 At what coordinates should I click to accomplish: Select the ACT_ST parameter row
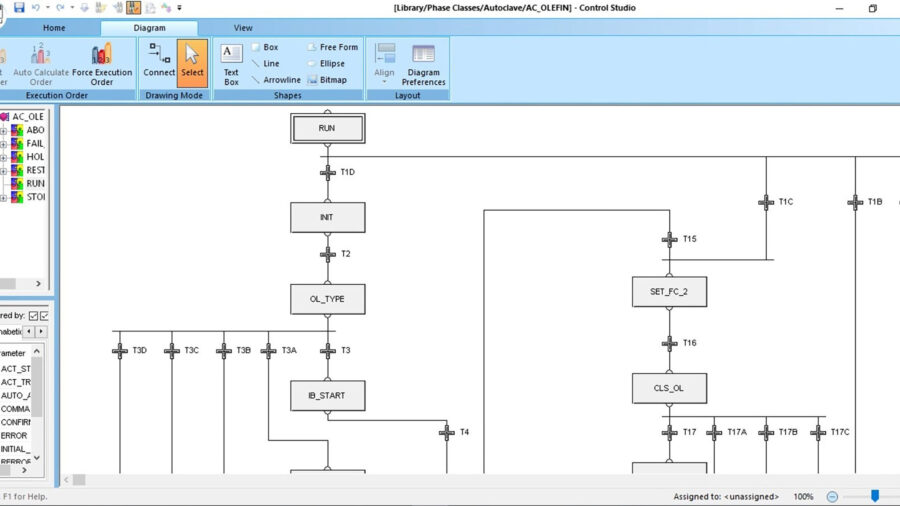pos(15,368)
